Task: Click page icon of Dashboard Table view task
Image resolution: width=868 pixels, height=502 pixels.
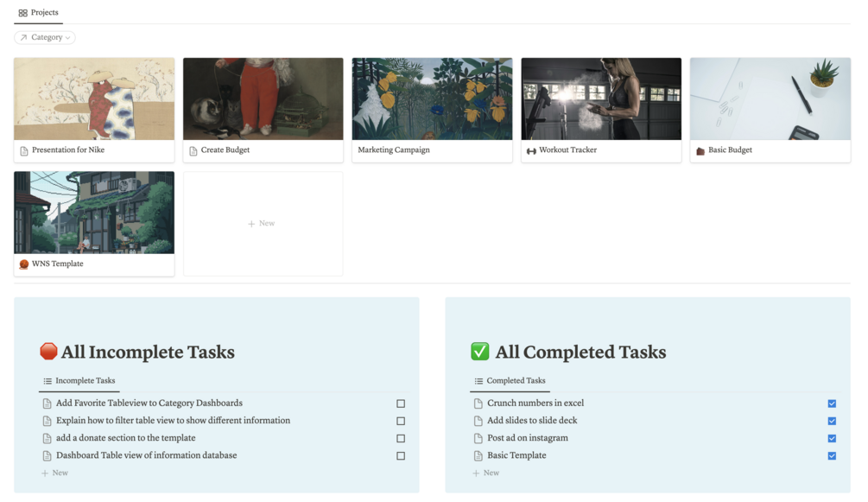Action: point(47,456)
